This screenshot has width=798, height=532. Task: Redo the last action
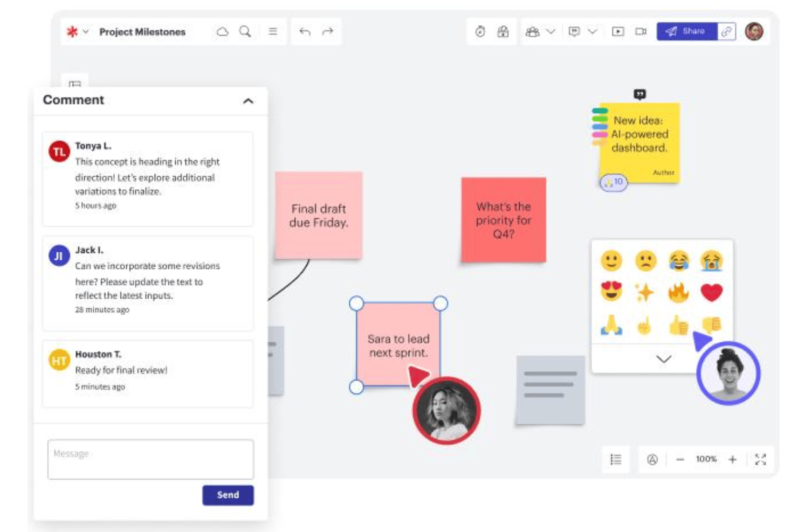coord(327,32)
